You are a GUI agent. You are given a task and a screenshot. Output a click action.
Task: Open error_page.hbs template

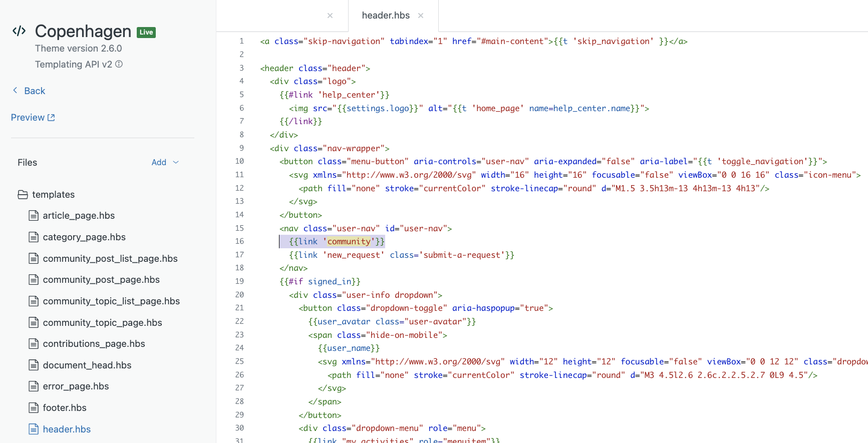[76, 386]
